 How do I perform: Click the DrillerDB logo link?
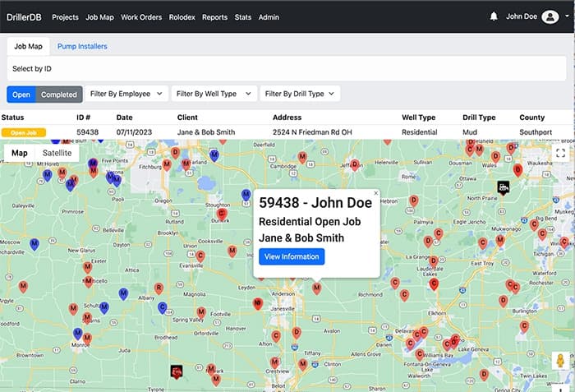tap(25, 17)
